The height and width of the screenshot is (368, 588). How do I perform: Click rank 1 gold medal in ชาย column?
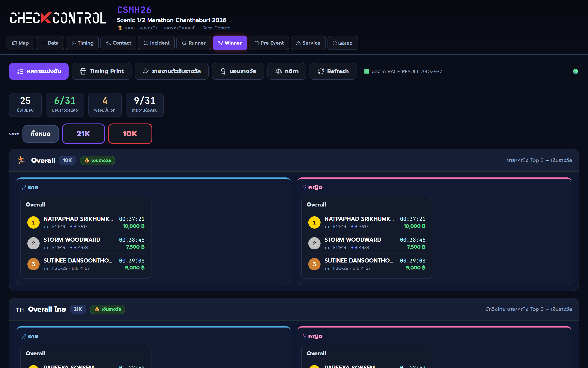[33, 222]
